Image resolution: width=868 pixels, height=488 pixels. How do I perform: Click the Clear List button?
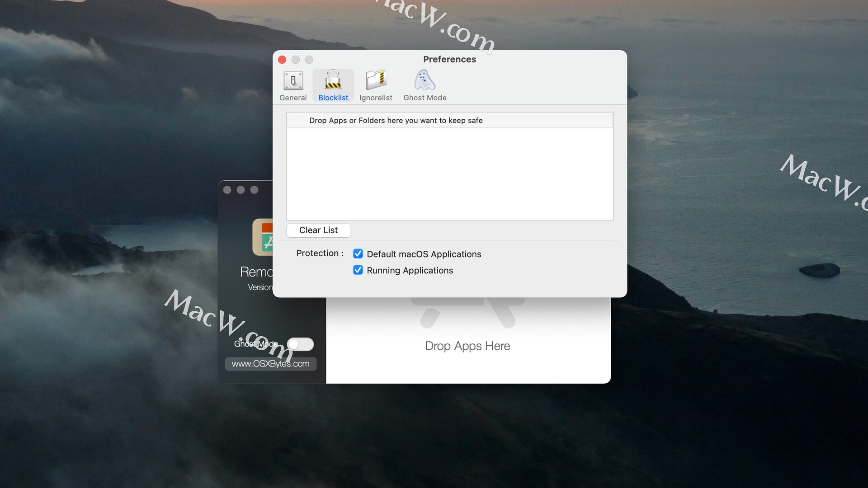[x=318, y=230]
